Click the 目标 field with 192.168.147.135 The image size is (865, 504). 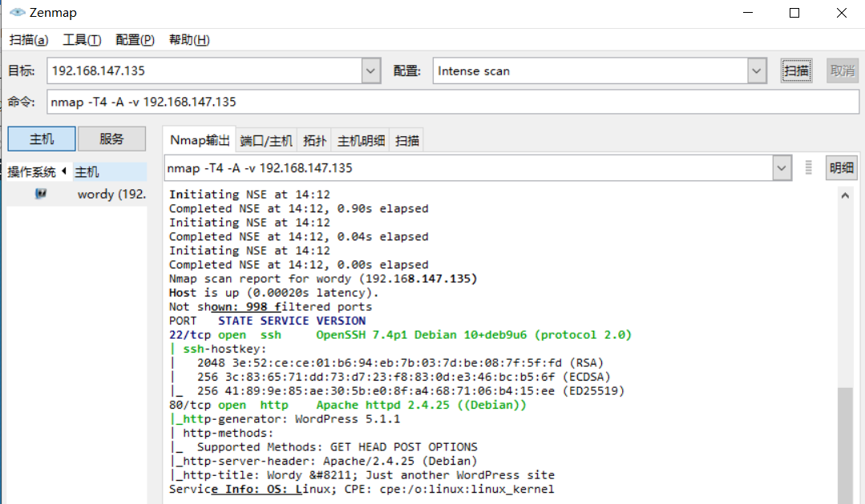(204, 71)
